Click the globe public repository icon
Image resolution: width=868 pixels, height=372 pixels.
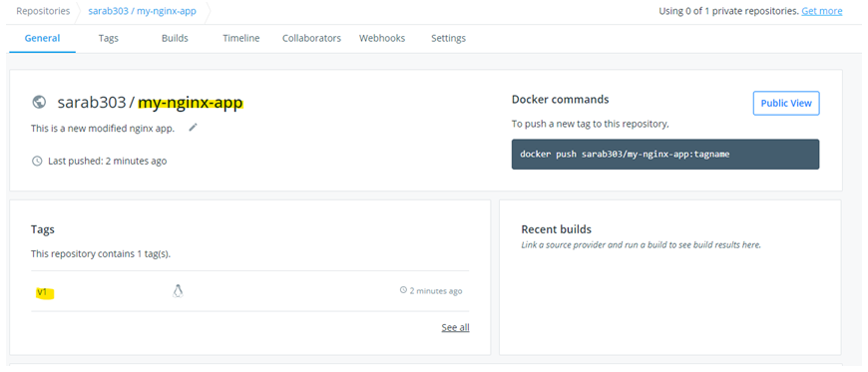(x=39, y=102)
